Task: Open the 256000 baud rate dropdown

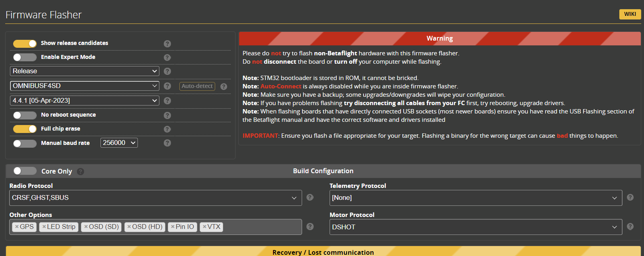Action: click(x=119, y=143)
